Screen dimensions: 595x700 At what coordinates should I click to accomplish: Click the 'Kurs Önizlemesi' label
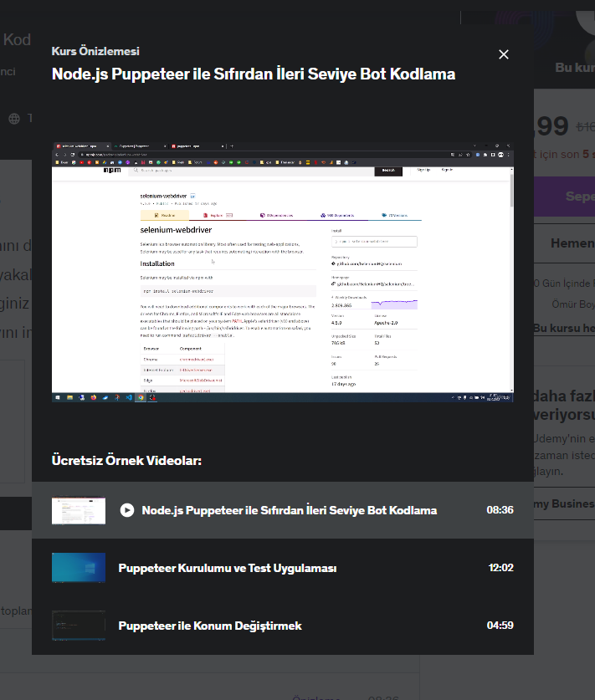coord(95,51)
